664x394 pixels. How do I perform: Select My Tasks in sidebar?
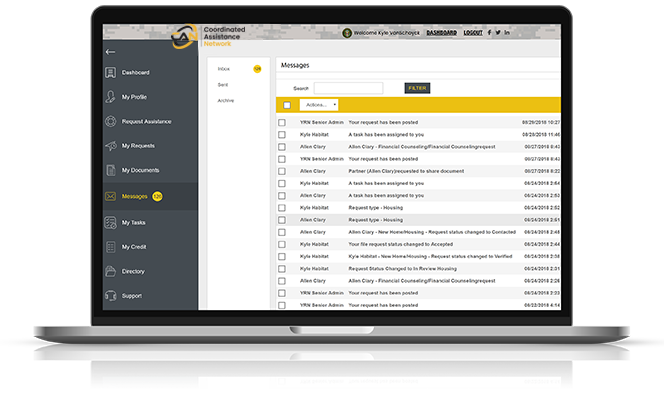(x=133, y=222)
